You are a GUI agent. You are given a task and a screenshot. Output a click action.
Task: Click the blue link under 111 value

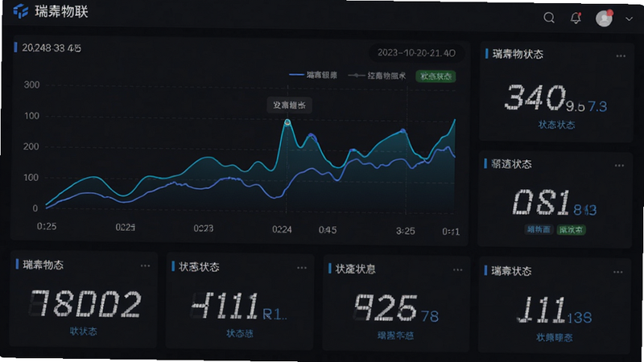pos(555,337)
